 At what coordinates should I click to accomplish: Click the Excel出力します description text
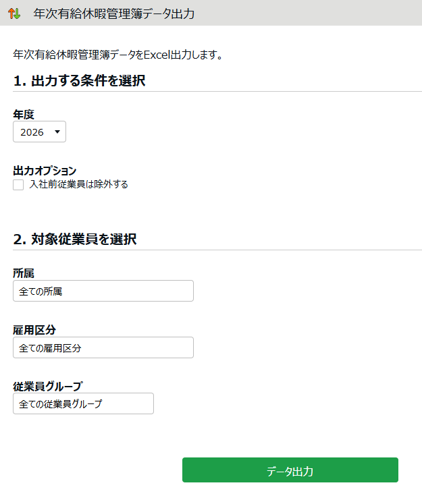pos(118,55)
